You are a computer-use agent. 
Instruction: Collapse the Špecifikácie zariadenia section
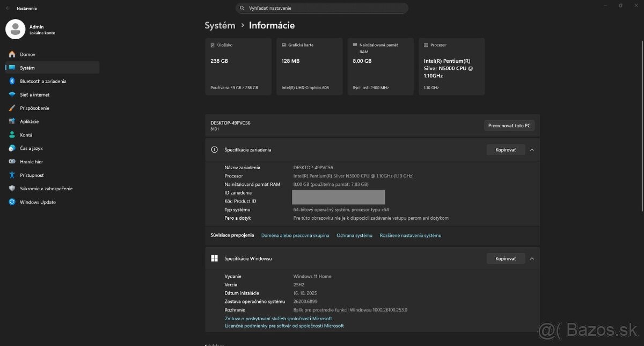531,149
